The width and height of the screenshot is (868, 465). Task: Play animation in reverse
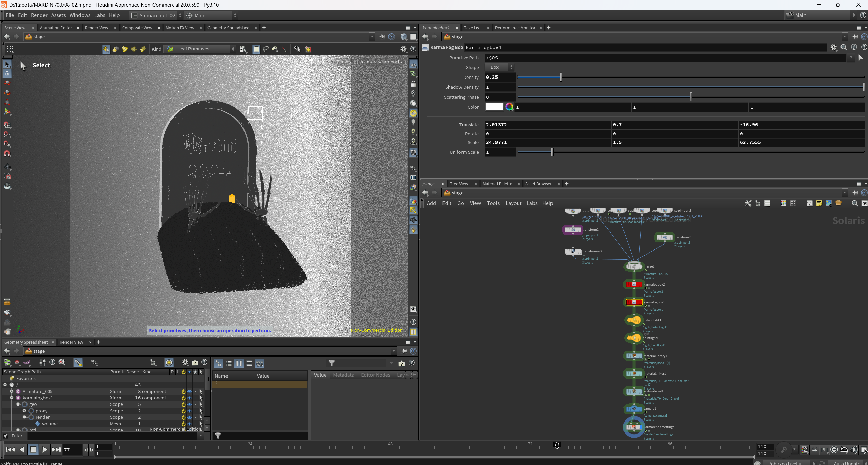22,450
